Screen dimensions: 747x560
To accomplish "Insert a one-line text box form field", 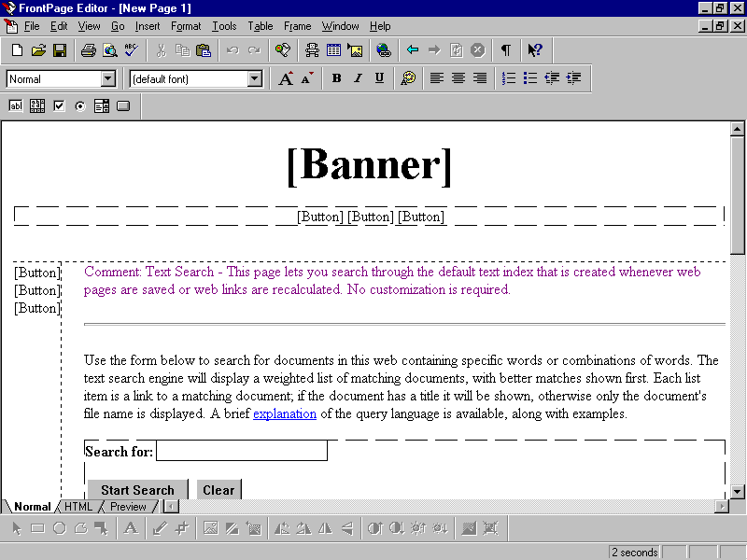I will [14, 105].
